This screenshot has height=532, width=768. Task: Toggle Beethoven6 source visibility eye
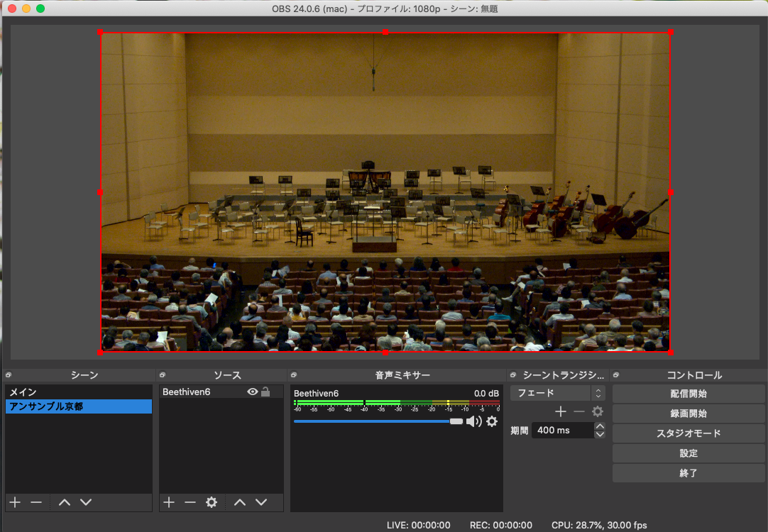click(x=252, y=392)
